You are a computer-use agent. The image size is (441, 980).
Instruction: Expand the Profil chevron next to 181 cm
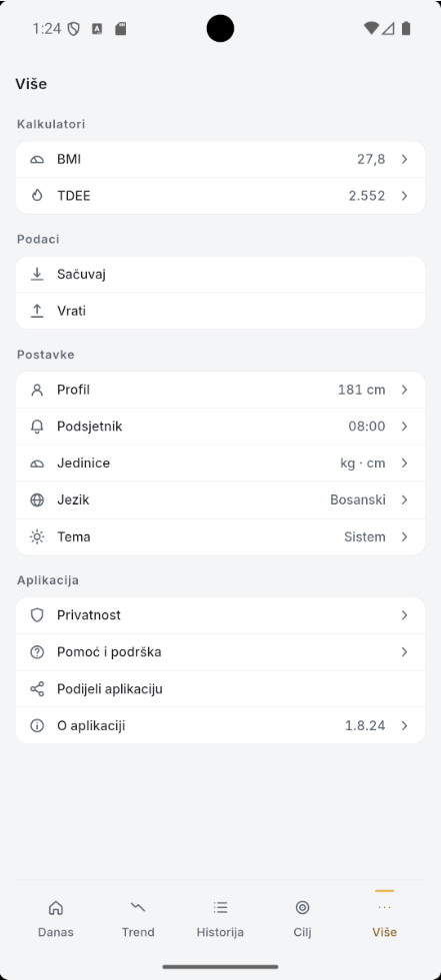pyautogui.click(x=405, y=390)
